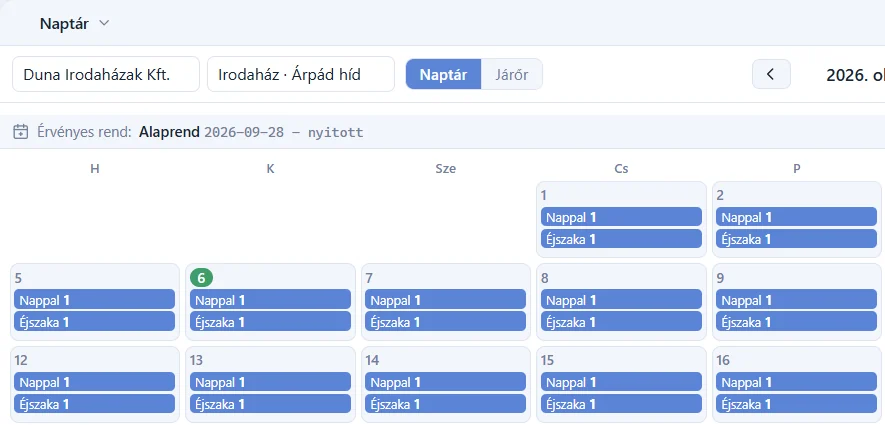Select day number 7 in the calendar
Viewport: 885px width, 425px height.
(x=369, y=278)
